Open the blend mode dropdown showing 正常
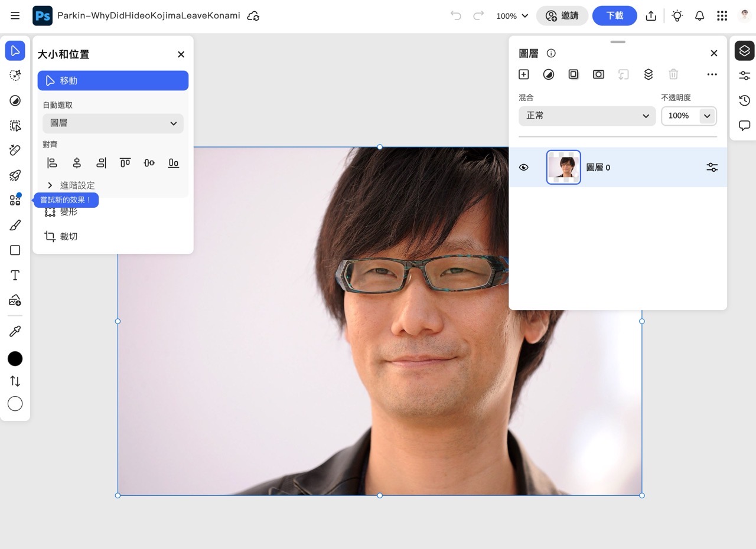Screen dimensions: 756x549 (x=586, y=116)
